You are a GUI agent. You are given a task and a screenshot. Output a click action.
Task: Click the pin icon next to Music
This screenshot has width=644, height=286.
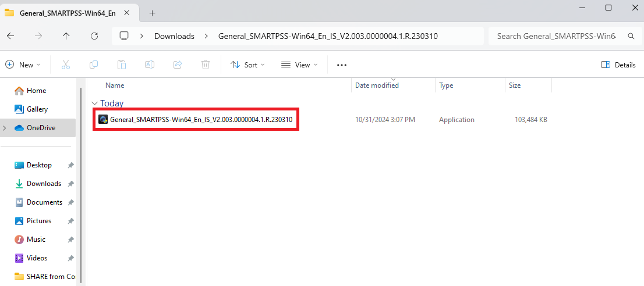coord(70,239)
